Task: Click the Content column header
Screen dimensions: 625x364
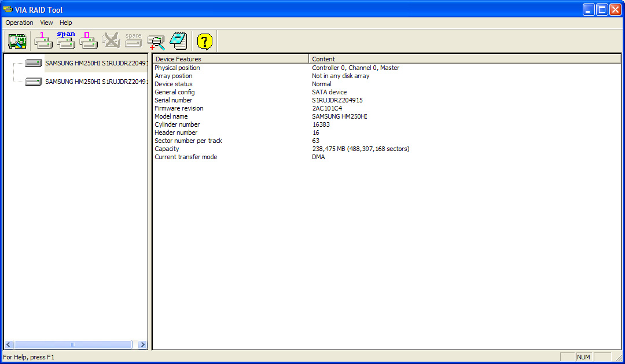Action: pyautogui.click(x=465, y=59)
